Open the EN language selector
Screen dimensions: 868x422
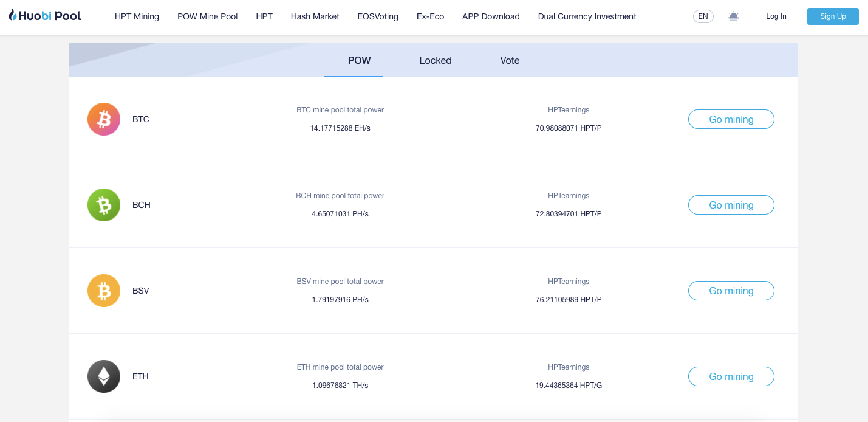coord(703,16)
